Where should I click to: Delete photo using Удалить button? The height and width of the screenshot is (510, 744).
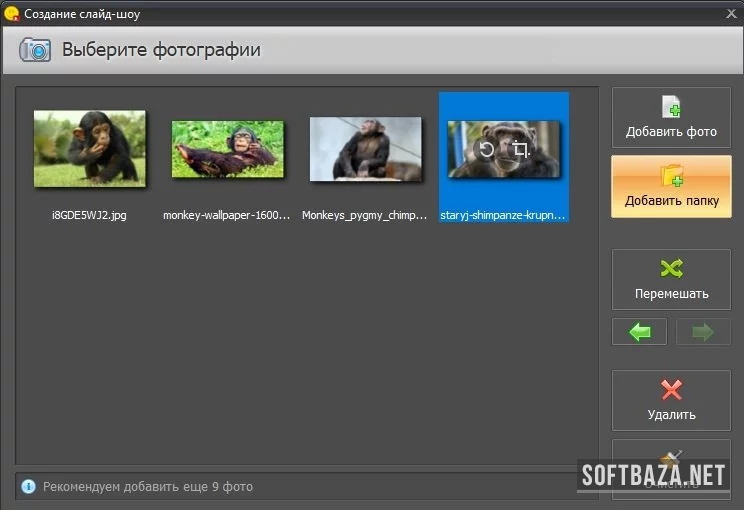671,400
